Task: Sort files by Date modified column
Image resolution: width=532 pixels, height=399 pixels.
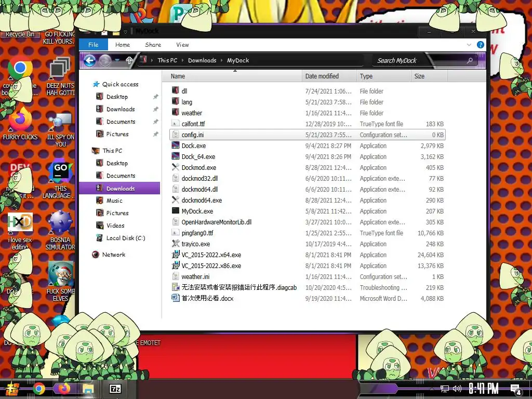Action: click(x=329, y=76)
